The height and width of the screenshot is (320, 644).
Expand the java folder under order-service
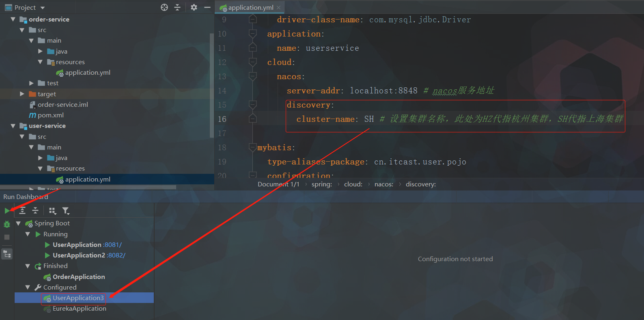point(40,51)
